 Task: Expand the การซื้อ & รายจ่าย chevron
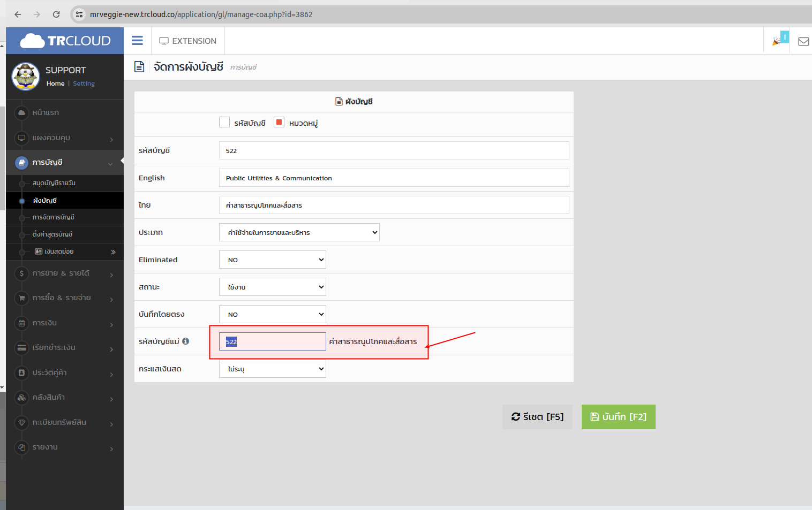[x=111, y=299]
